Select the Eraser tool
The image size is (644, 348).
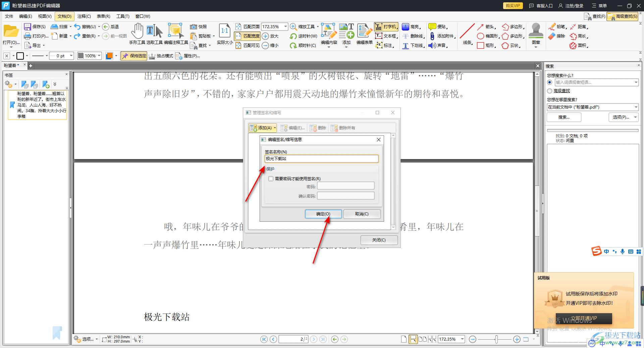pyautogui.click(x=557, y=36)
